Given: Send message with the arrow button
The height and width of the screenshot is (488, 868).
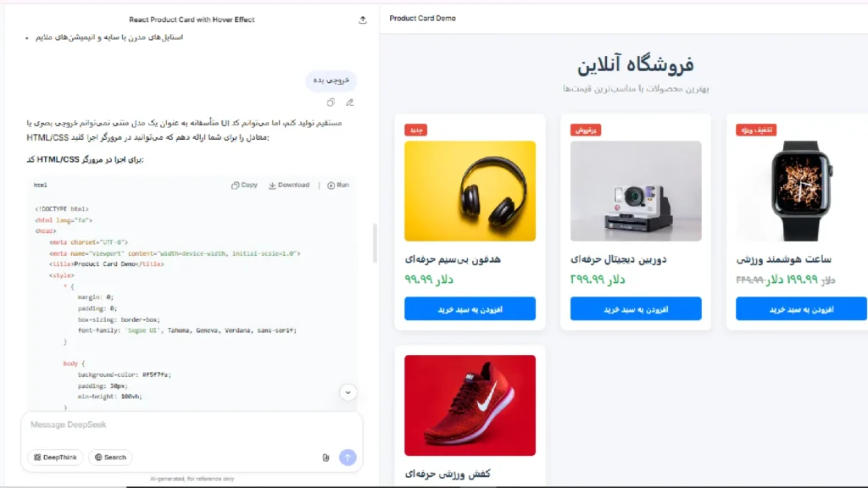Looking at the screenshot, I should tap(348, 457).
